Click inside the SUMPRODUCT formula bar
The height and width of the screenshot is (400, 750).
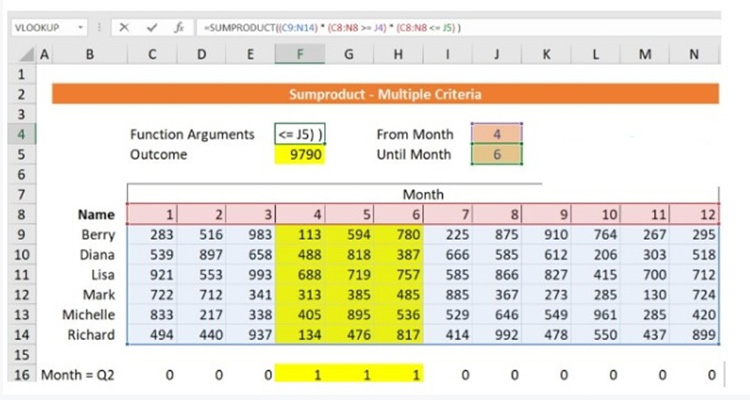(458, 28)
